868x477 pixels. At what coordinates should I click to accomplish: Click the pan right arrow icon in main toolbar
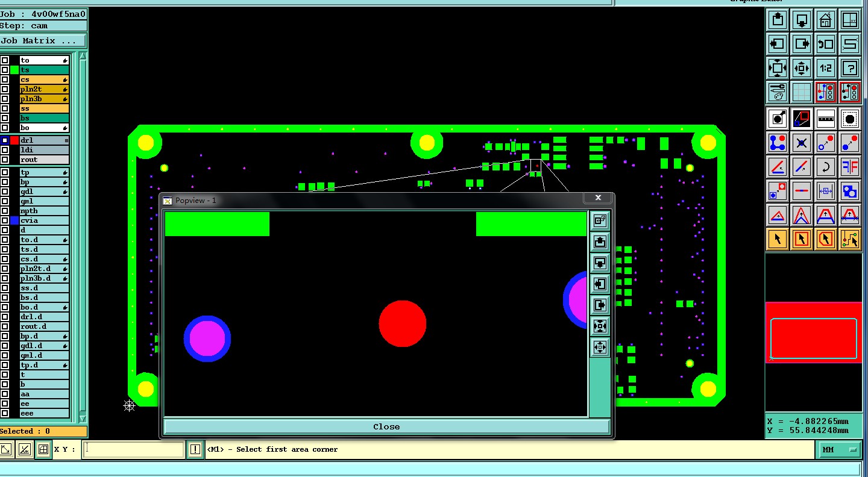pyautogui.click(x=802, y=44)
